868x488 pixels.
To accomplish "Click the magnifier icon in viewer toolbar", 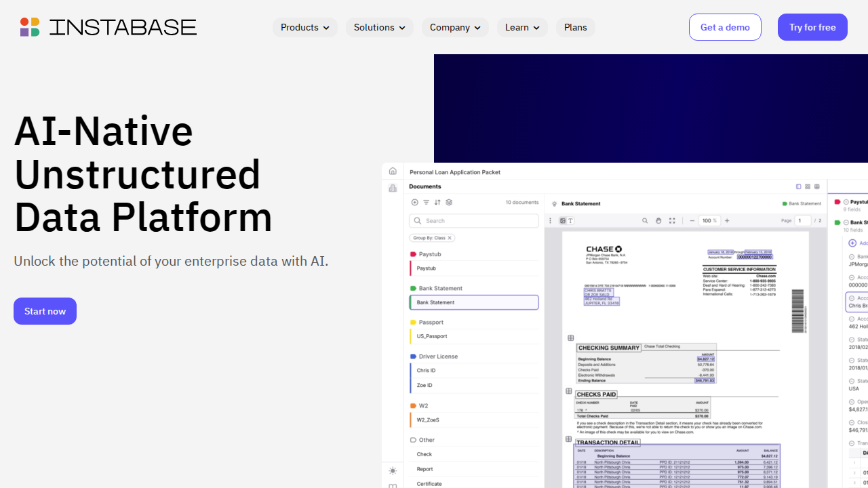I will (646, 221).
